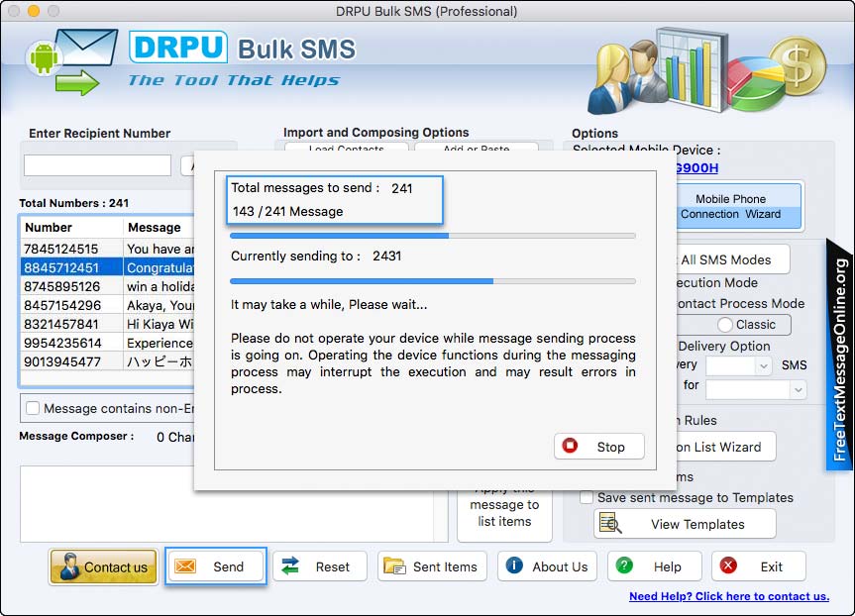Select row with number 8845712451
This screenshot has width=855, height=616.
[x=107, y=267]
